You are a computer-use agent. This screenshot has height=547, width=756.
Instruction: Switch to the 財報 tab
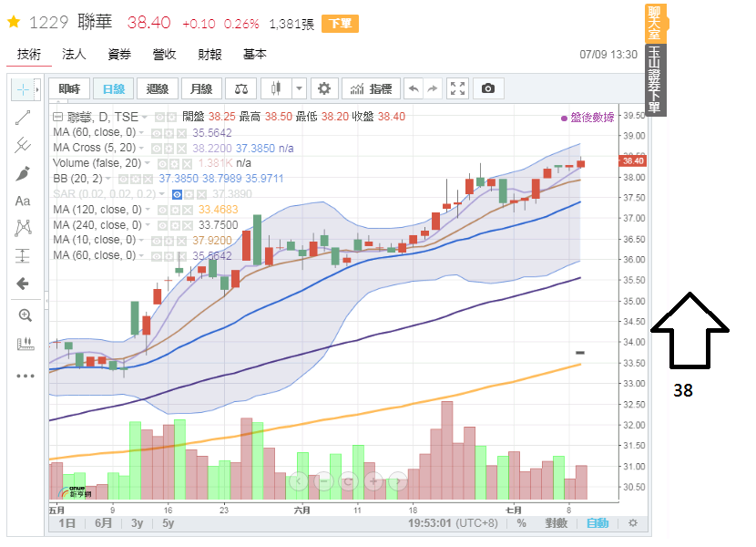(209, 54)
